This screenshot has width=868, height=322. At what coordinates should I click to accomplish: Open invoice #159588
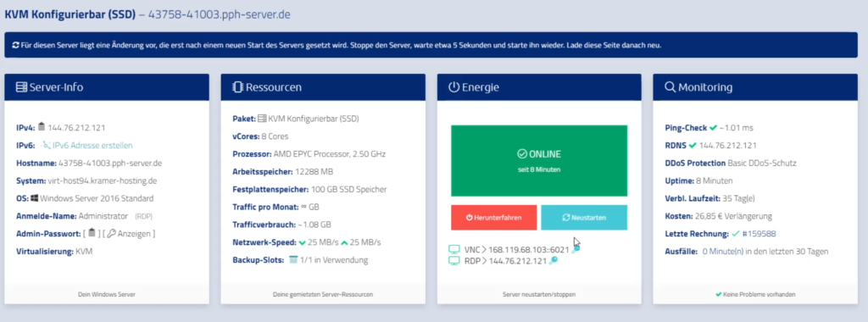pyautogui.click(x=759, y=234)
